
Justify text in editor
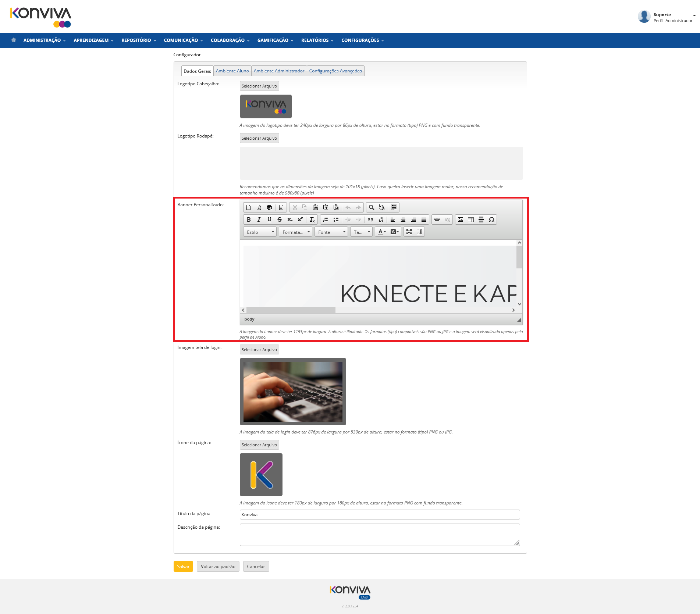(x=424, y=219)
